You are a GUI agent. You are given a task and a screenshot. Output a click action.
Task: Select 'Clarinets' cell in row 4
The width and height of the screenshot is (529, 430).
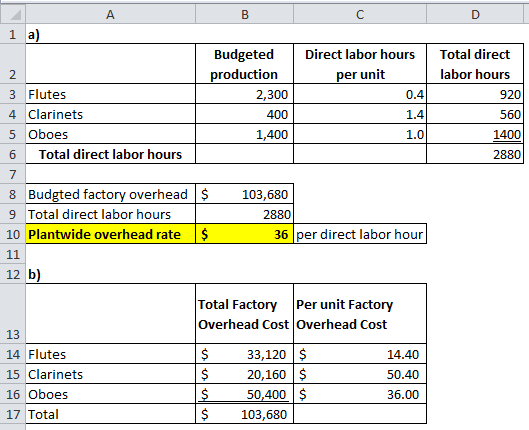pos(110,114)
